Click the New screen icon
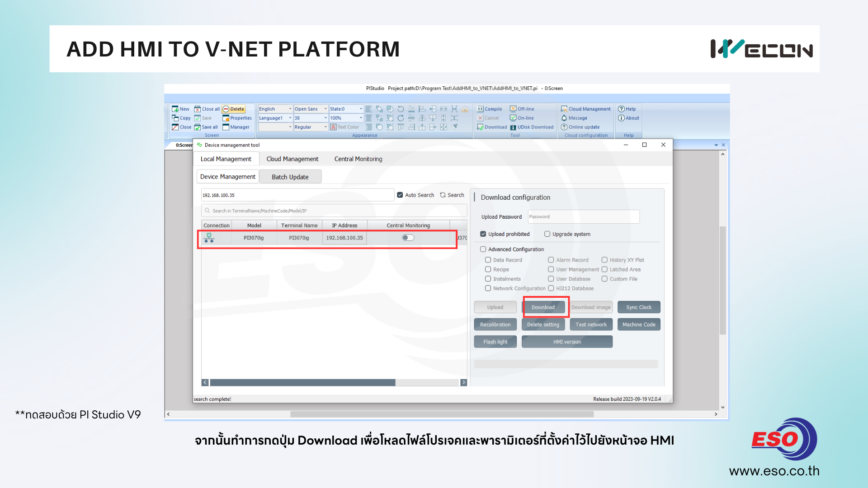The image size is (868, 488). tap(175, 109)
